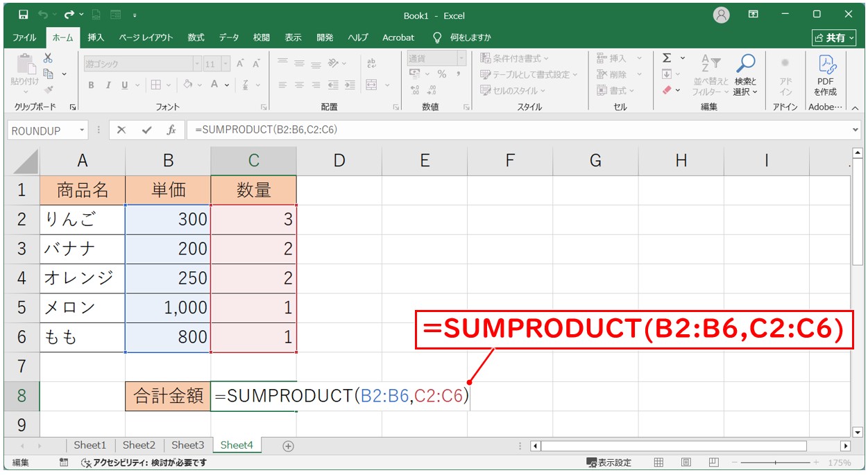Toggle middle vertical alignment
This screenshot has width=868, height=475.
[299, 63]
